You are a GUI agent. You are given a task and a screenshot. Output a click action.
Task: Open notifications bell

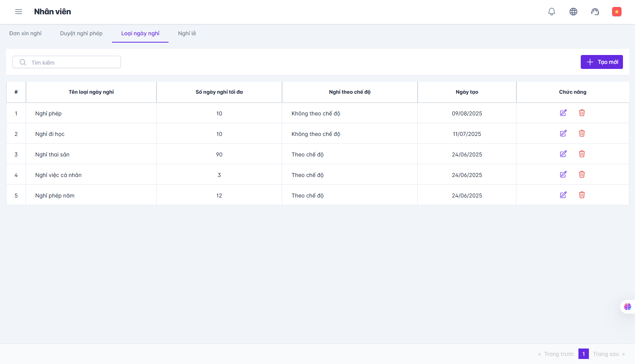point(552,12)
